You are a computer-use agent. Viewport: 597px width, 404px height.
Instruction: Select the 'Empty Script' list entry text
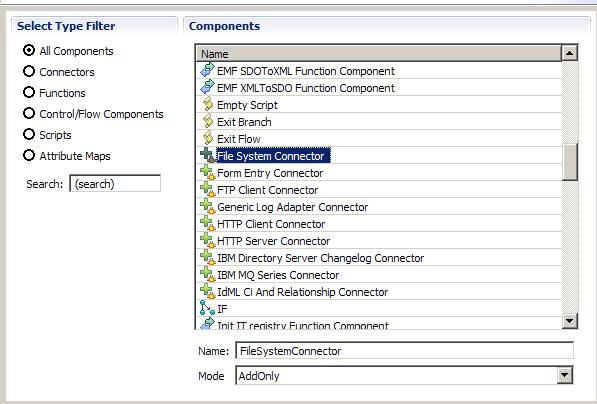coord(247,105)
